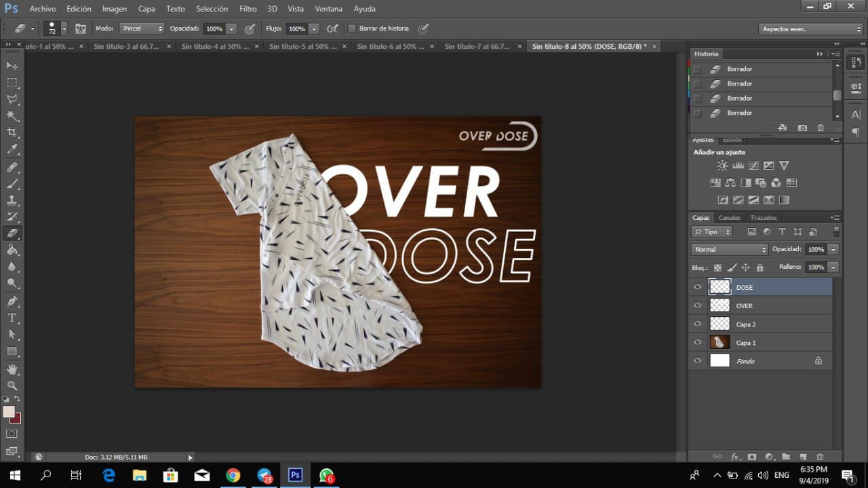Select the Capa 1 layer thumbnail
Image resolution: width=868 pixels, height=488 pixels.
[719, 342]
